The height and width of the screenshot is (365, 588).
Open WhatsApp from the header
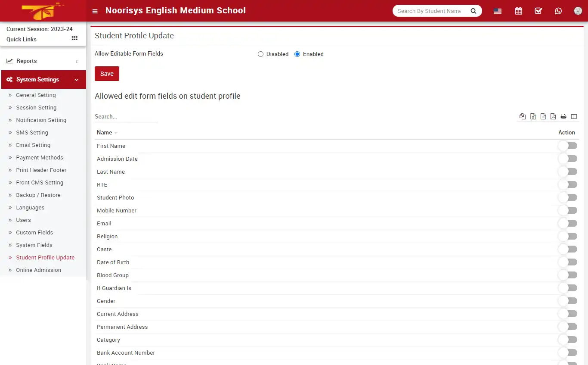pyautogui.click(x=558, y=11)
